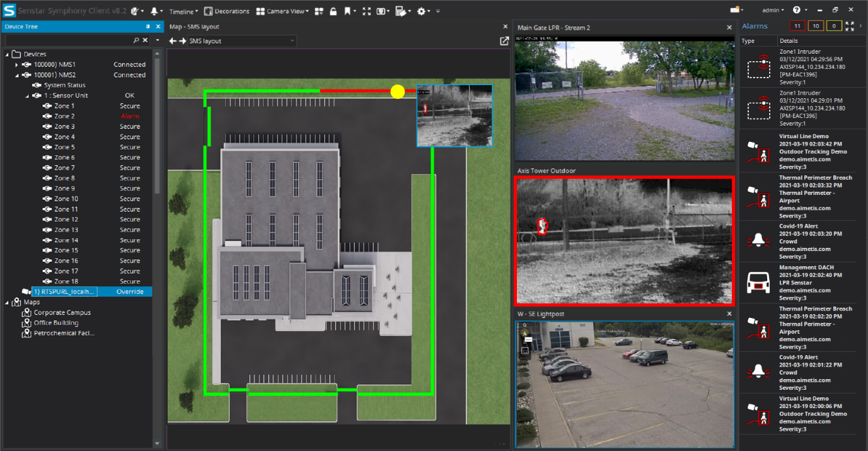Screen dimensions: 868x451
Task: Click the alarm bell icon in toolbar
Action: 154,11
